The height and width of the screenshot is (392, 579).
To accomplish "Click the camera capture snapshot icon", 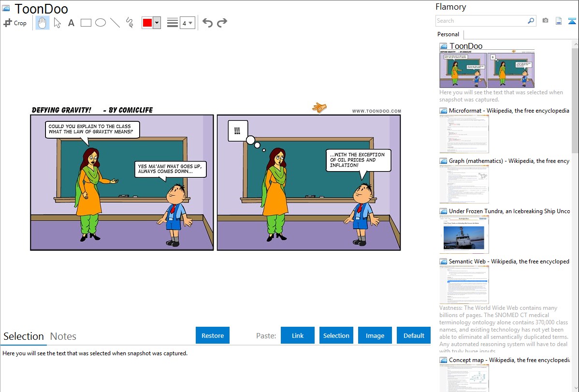I will point(545,21).
